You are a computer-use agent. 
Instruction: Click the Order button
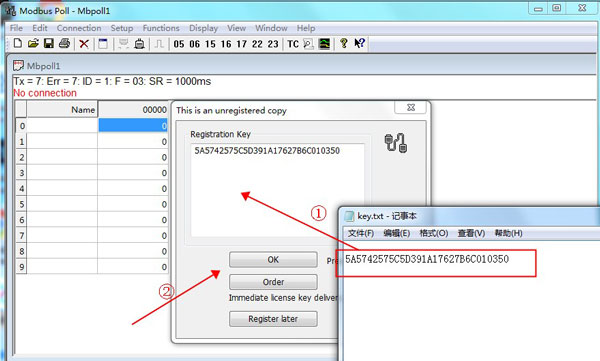[x=273, y=282]
